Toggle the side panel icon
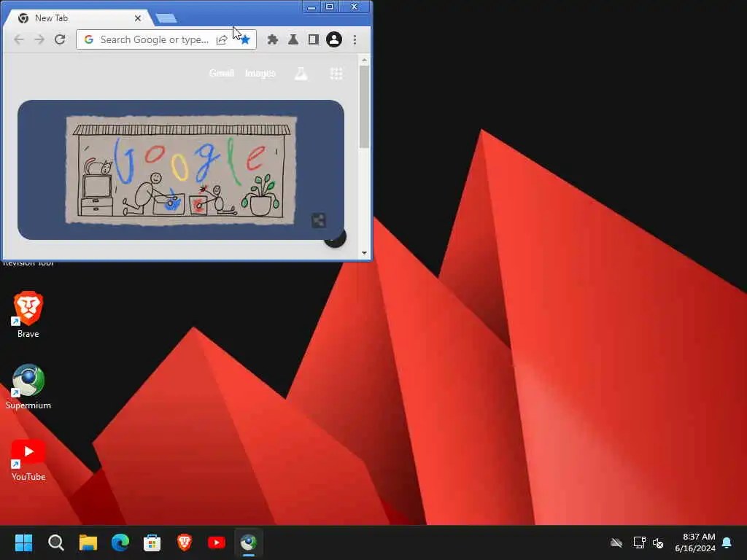Screen dimensions: 747x560 pyautogui.click(x=314, y=39)
